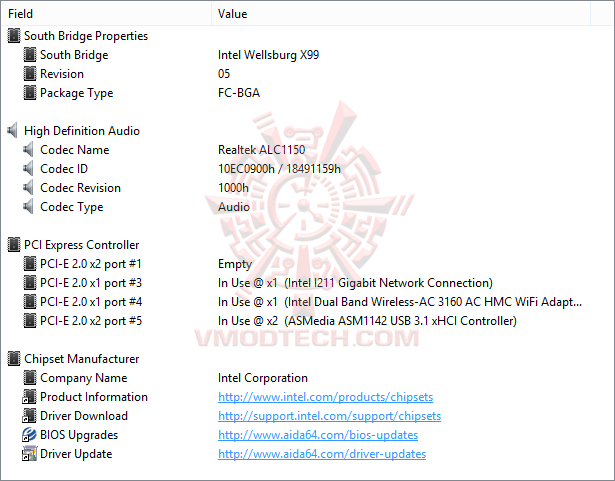Select the South Bridge Properties group row
The height and width of the screenshot is (481, 615).
(x=86, y=36)
